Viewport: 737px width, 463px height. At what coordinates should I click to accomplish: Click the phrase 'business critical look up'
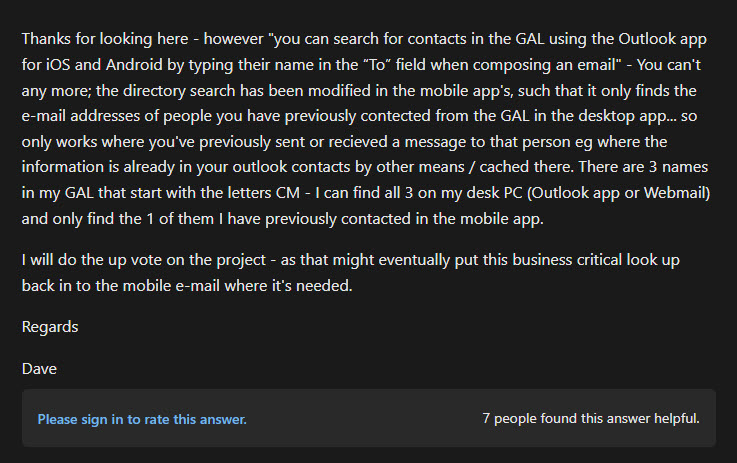click(x=596, y=260)
